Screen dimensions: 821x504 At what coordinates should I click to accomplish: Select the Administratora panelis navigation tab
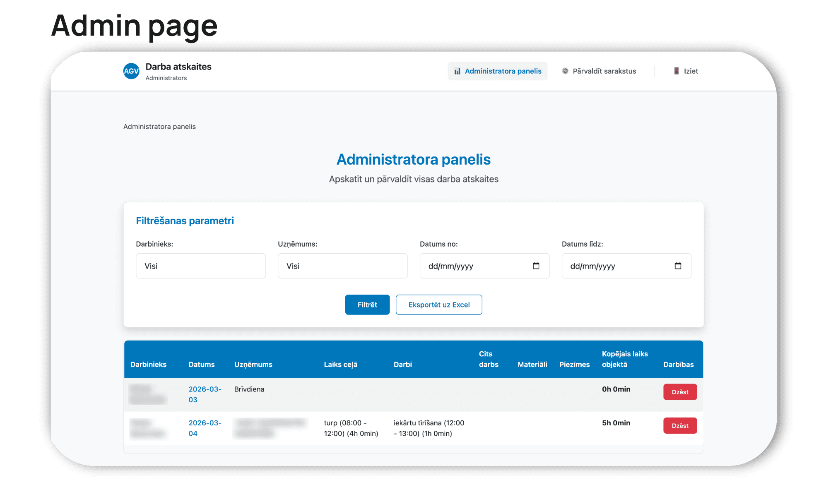[x=497, y=71]
